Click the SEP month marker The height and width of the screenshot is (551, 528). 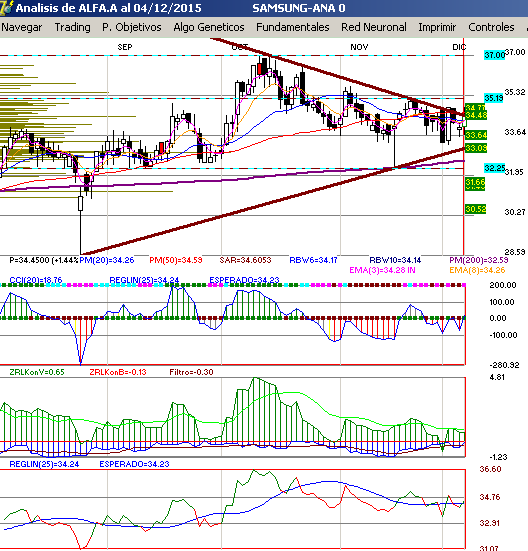(125, 47)
